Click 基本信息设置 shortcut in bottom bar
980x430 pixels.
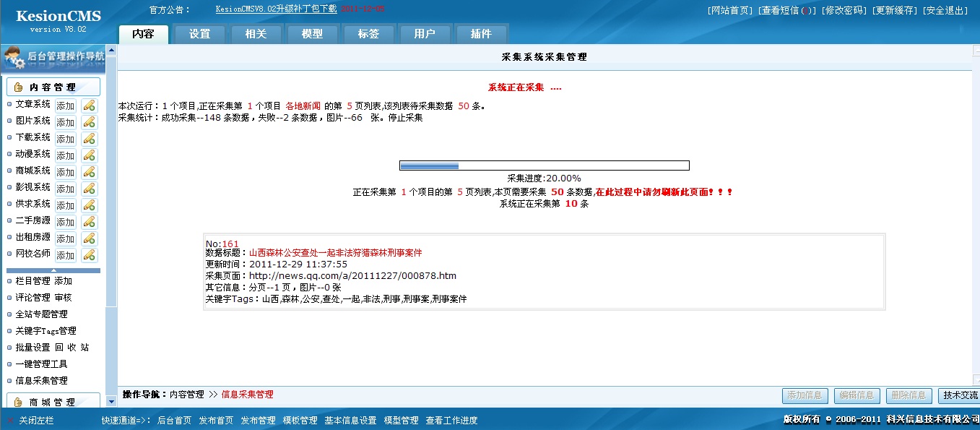[350, 421]
